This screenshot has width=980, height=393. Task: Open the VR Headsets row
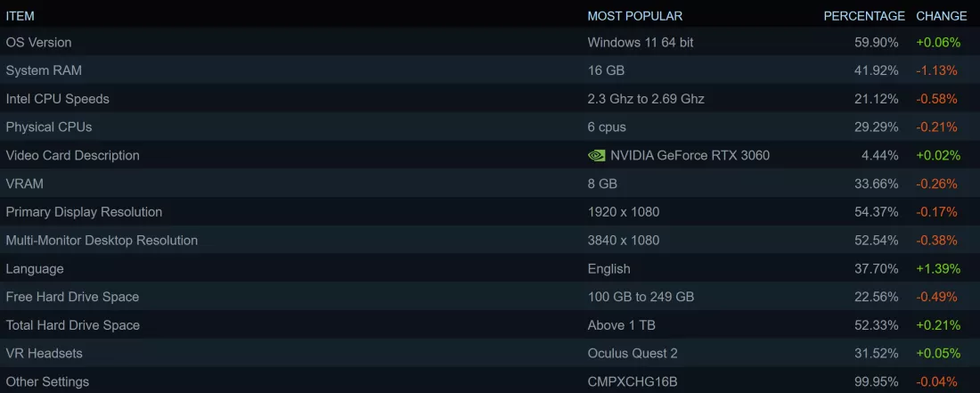click(x=490, y=353)
